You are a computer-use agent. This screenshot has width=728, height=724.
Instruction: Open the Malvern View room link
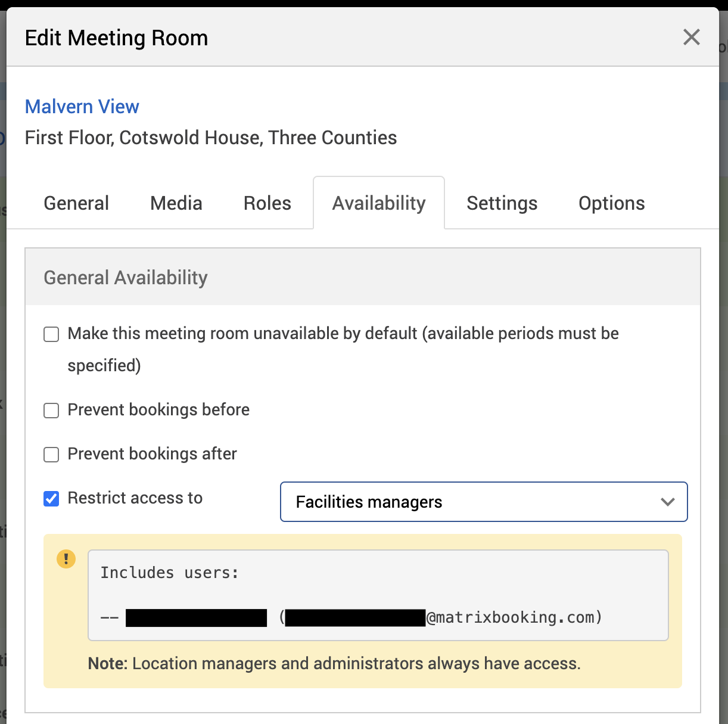[82, 107]
